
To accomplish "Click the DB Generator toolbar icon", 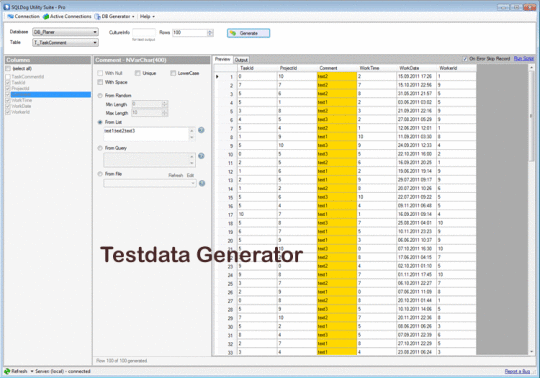I will click(x=97, y=16).
